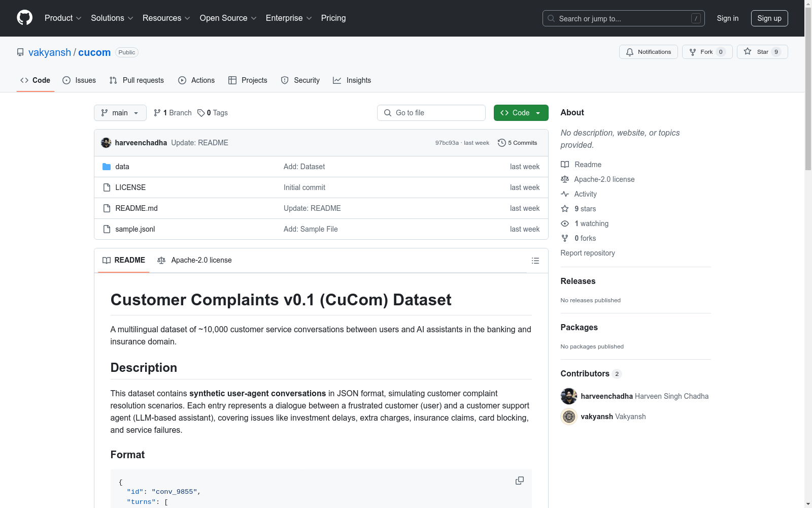Click the Notifications bell button

click(x=648, y=52)
